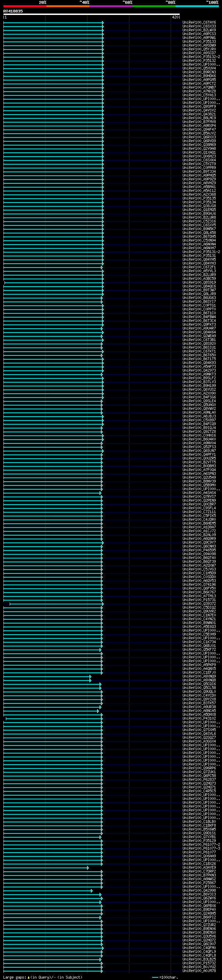This screenshot has width=222, height=980.
Task: Select the UniRef100_A8Q9R9 label
Action: (x=199, y=539)
